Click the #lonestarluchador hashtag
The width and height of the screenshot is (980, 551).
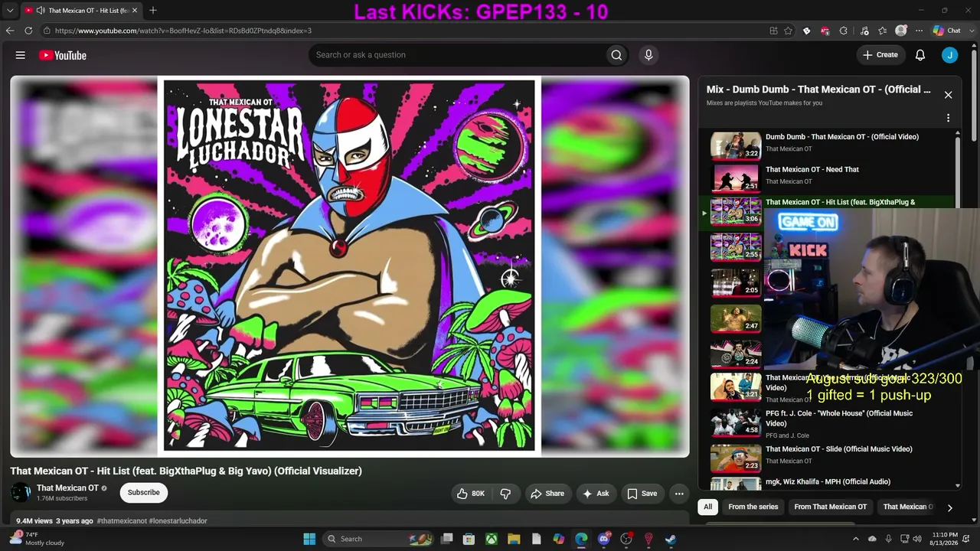tap(178, 521)
